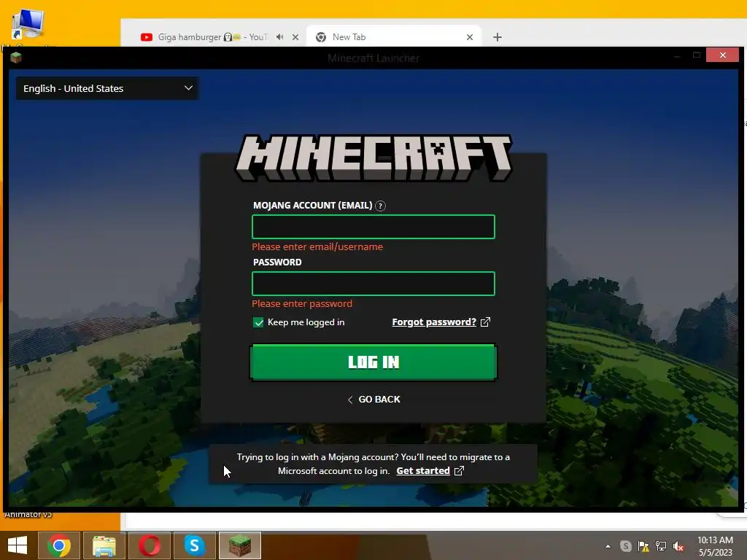
Task: Open the language dropdown showing English - United States
Action: pyautogui.click(x=107, y=88)
